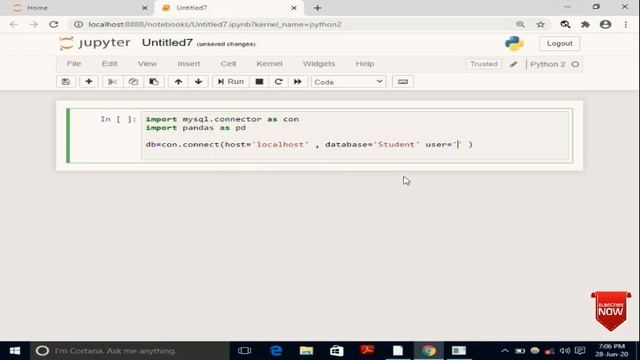Run the current cell
Image resolution: width=640 pixels, height=360 pixels.
point(231,82)
